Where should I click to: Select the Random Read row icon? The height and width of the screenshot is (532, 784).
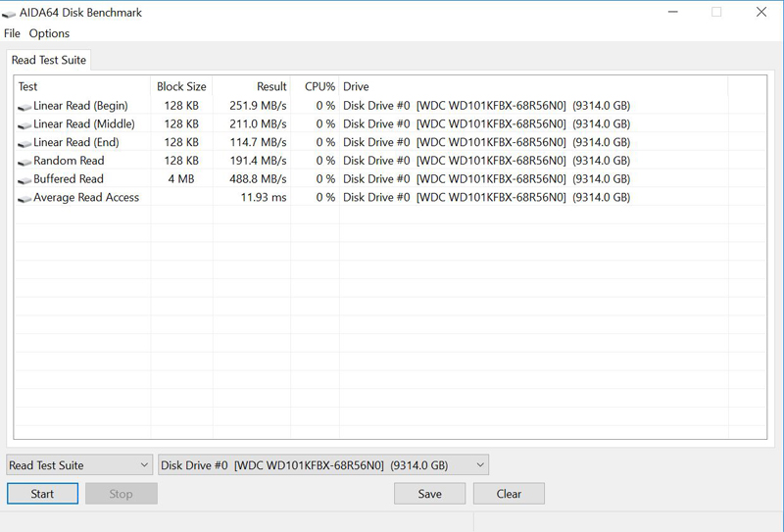click(24, 162)
